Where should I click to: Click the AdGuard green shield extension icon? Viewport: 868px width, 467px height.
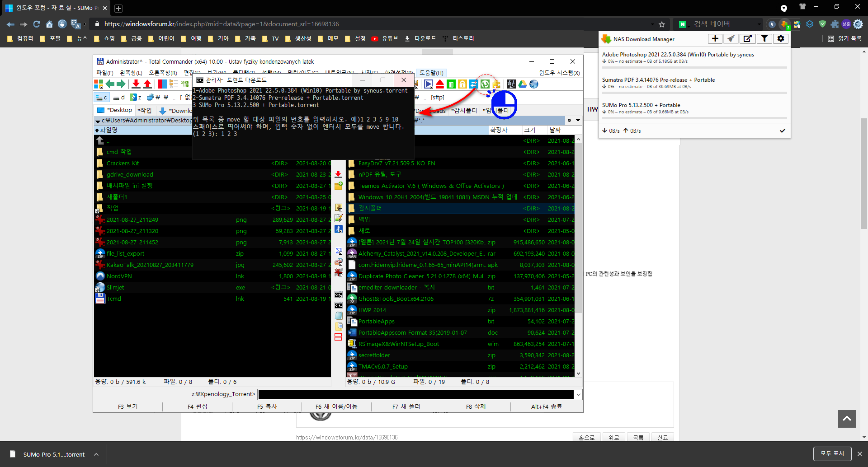pos(822,24)
